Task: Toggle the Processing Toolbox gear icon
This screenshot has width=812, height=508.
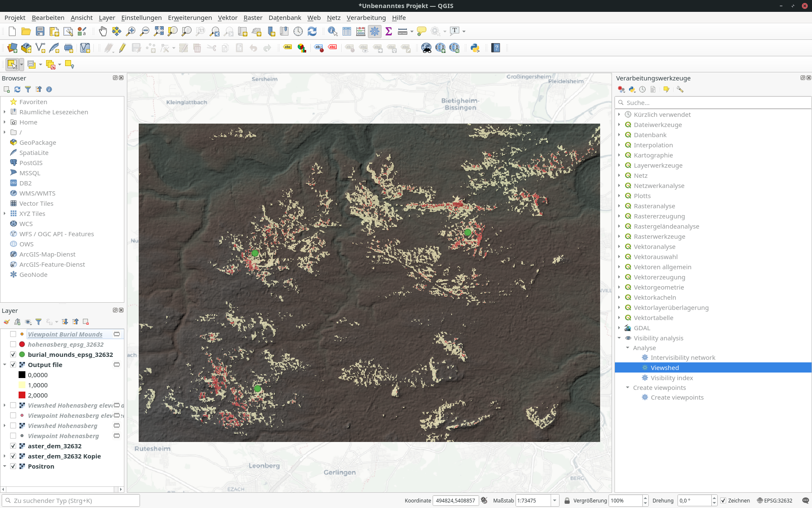Action: [375, 31]
